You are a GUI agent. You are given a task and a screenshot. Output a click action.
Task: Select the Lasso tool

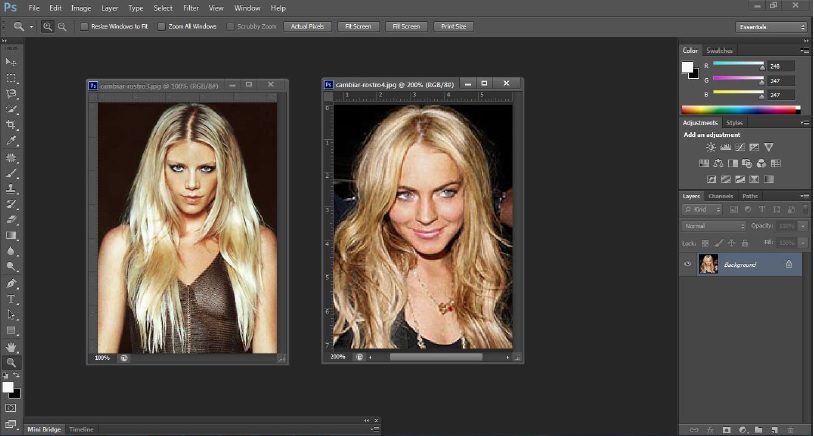(x=11, y=92)
